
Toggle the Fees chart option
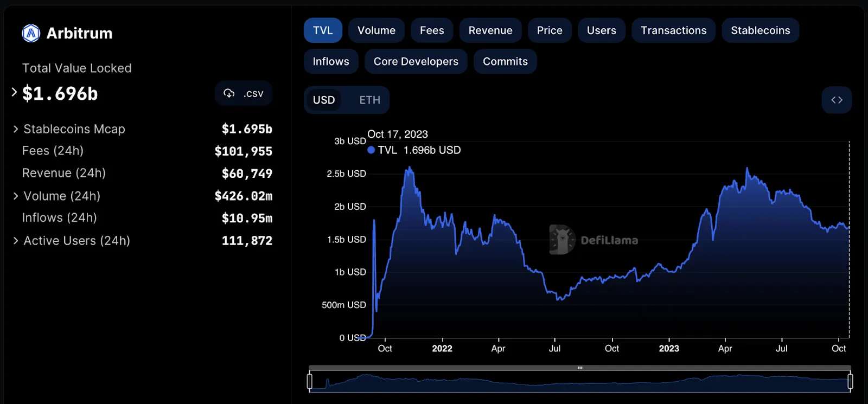[432, 30]
